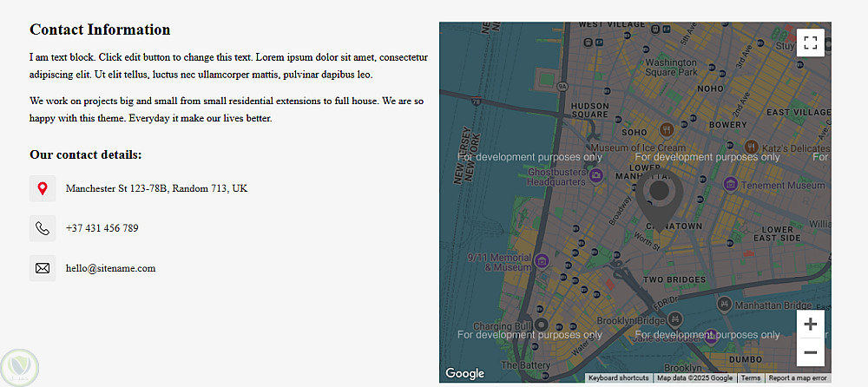Click the TWO BRIDGES map label
868x387 pixels.
click(674, 280)
